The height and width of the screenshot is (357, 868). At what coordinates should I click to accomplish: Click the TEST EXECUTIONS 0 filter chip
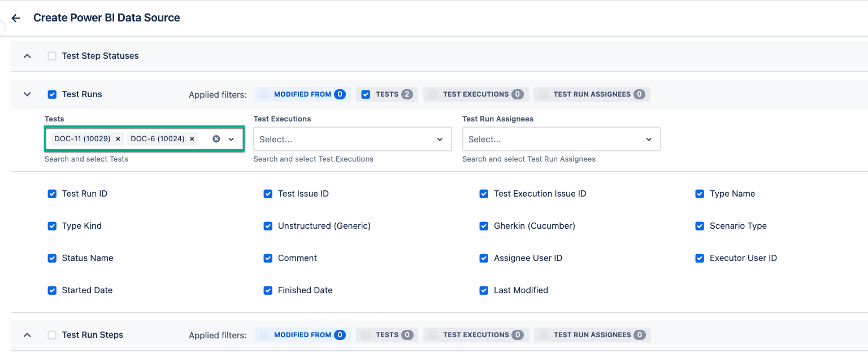[x=475, y=94]
